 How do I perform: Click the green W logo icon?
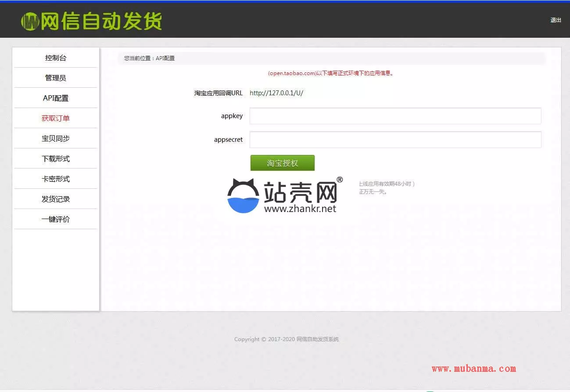click(30, 22)
